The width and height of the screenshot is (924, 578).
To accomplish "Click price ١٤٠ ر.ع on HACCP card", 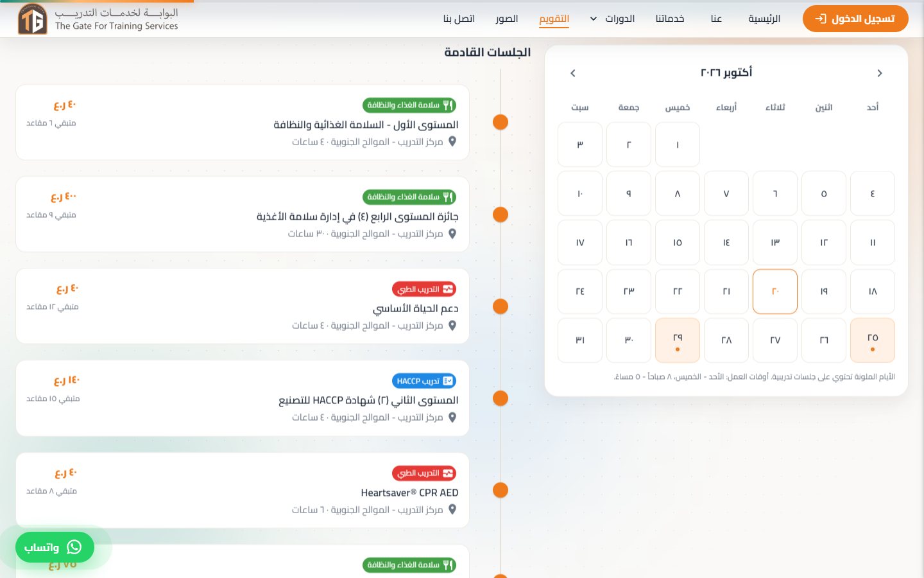I will point(67,380).
